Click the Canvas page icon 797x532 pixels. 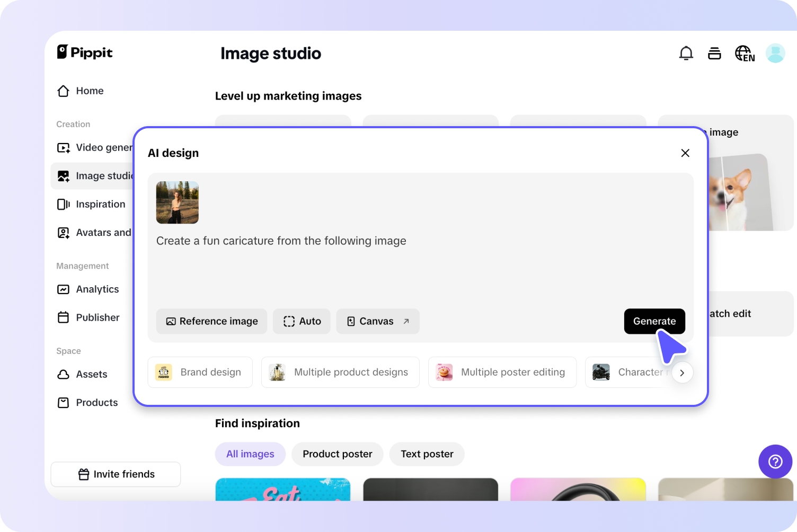(x=351, y=322)
